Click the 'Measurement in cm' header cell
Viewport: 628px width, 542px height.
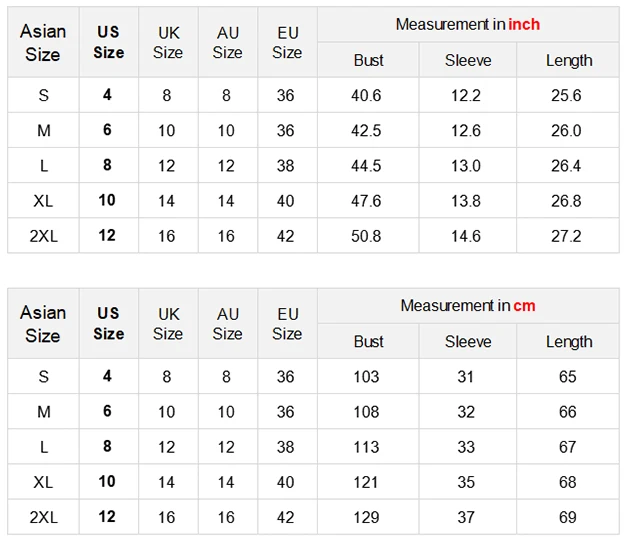(467, 305)
